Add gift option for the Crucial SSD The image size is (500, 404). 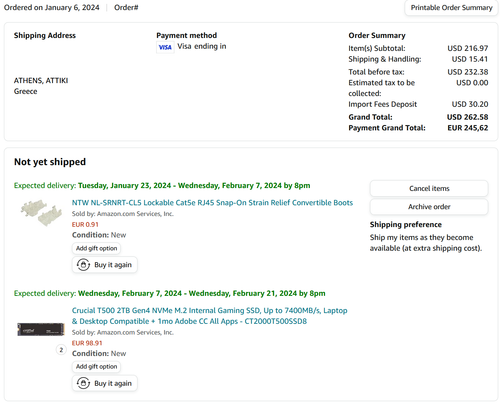[96, 367]
